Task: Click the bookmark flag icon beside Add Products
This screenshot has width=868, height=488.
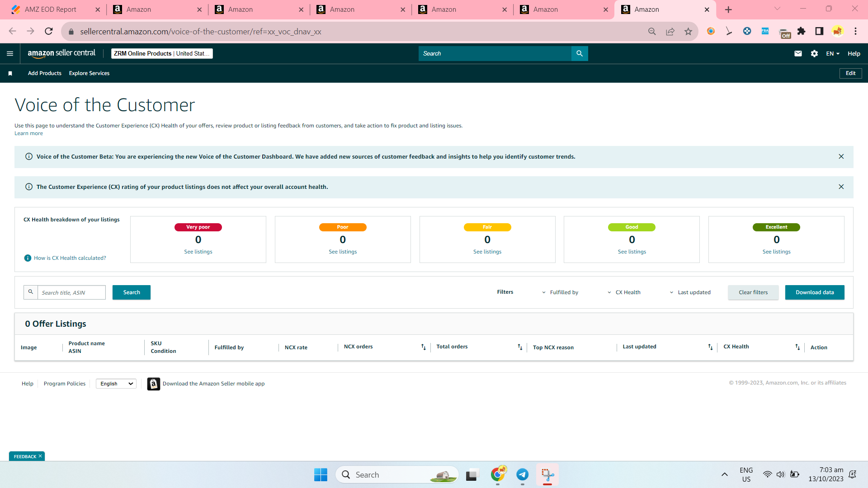Action: tap(10, 73)
